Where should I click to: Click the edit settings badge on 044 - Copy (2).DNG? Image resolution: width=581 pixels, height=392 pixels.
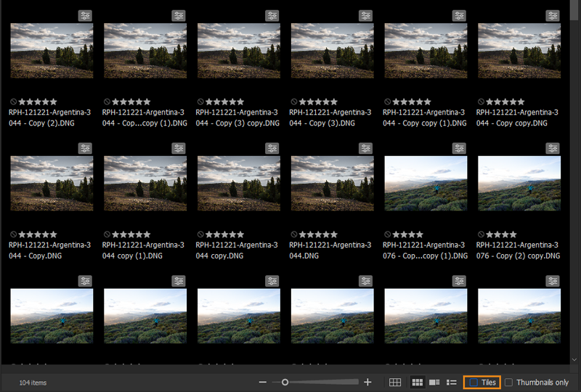(85, 16)
